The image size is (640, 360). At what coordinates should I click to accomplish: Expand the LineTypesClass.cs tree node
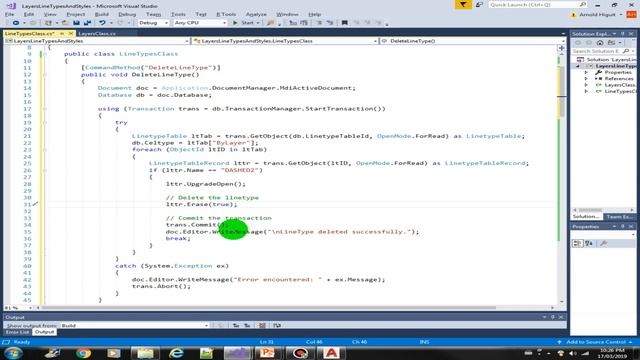[x=586, y=91]
